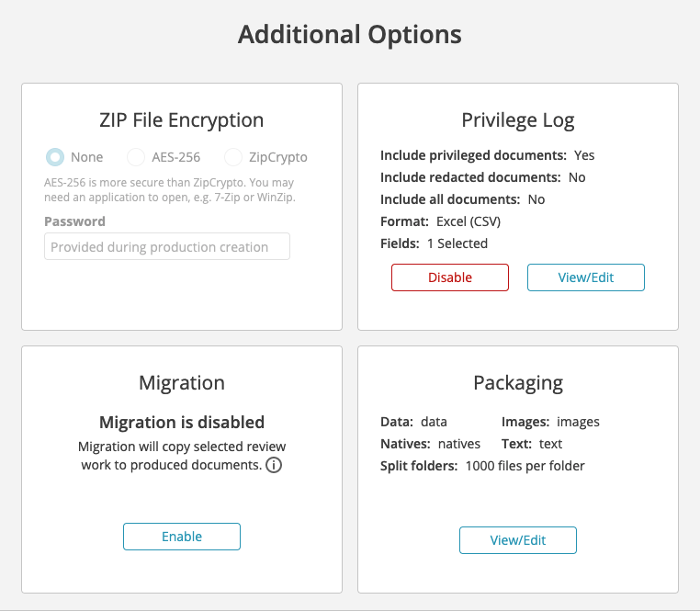Open Packaging View/Edit settings
Screen dimensions: 700x611
[518, 540]
